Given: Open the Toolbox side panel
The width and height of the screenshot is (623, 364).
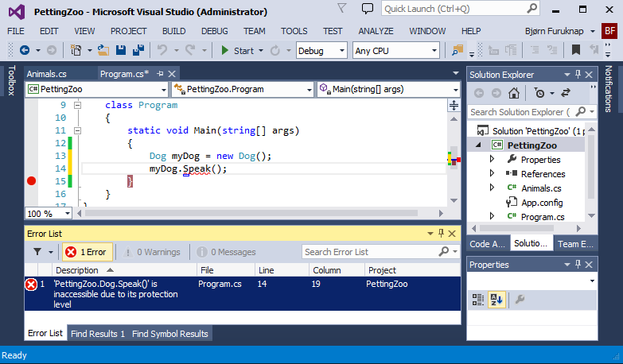Looking at the screenshot, I should tap(11, 80).
